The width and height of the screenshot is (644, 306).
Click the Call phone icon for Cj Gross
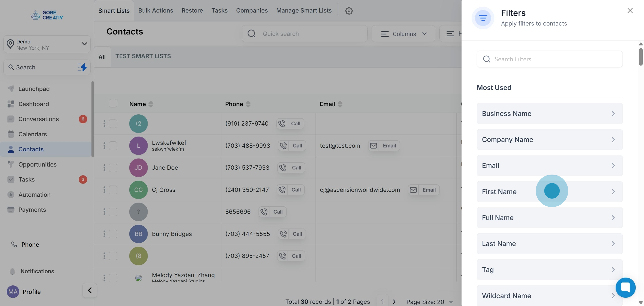pyautogui.click(x=282, y=190)
